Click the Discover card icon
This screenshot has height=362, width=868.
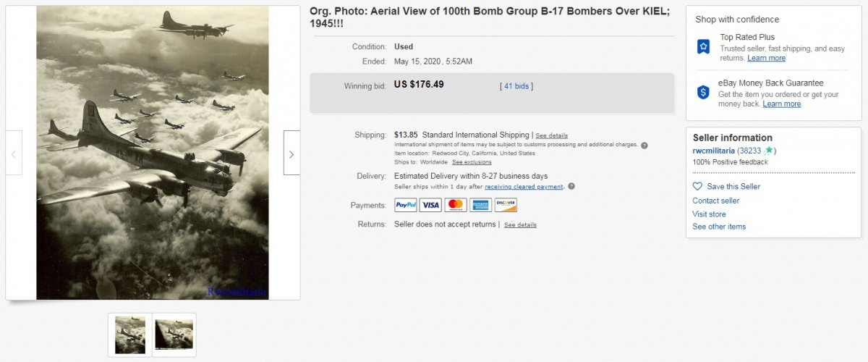506,205
